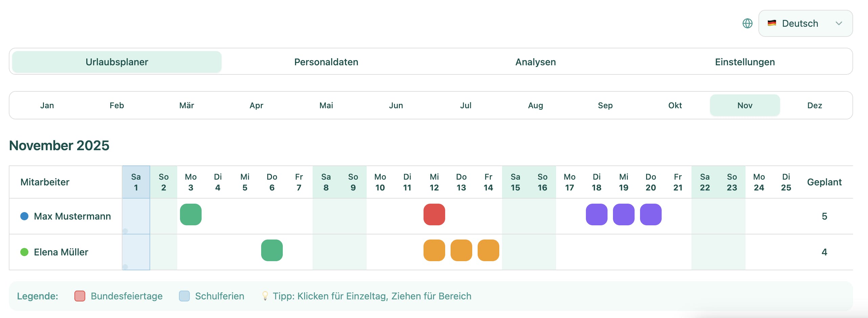Click the German flag icon beside Deutsch
This screenshot has height=318, width=868.
[x=772, y=23]
